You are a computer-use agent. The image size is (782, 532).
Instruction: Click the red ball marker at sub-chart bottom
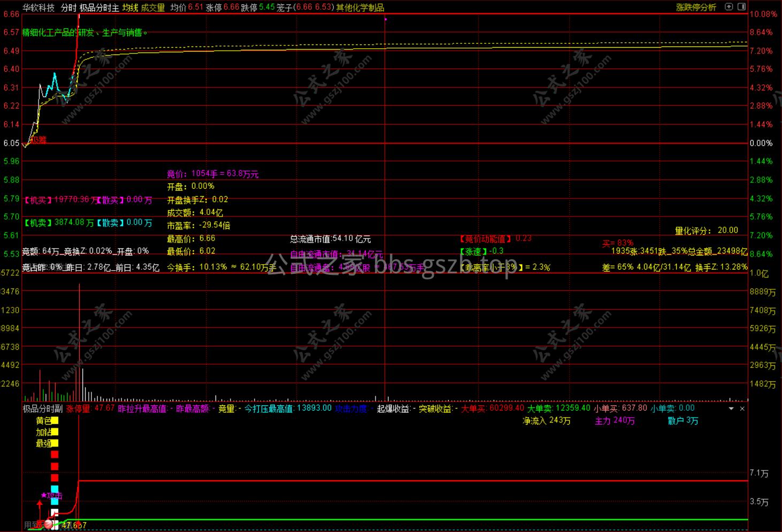coord(49,524)
